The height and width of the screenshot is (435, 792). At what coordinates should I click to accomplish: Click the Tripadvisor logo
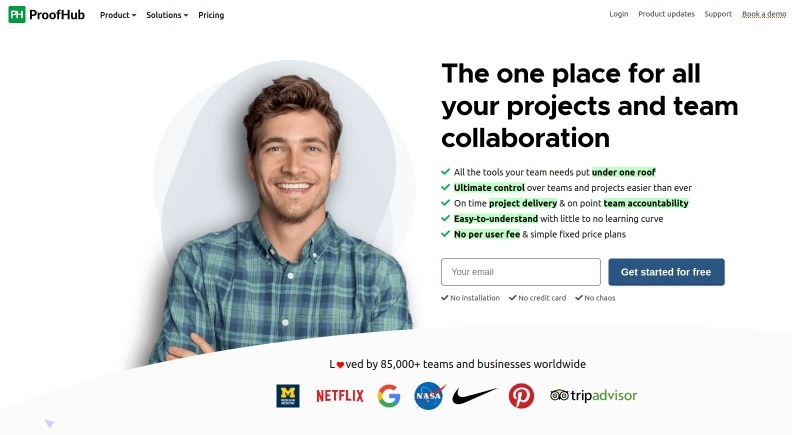(x=593, y=396)
